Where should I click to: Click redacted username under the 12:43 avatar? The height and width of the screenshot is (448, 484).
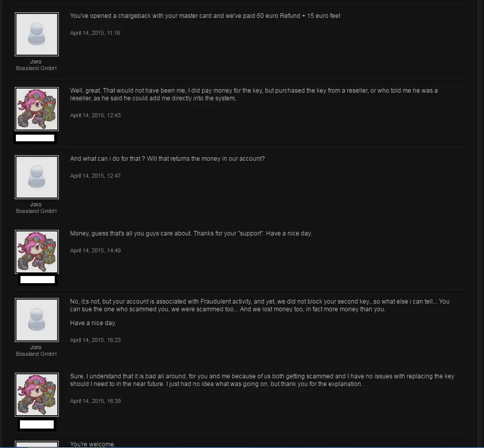(35, 138)
